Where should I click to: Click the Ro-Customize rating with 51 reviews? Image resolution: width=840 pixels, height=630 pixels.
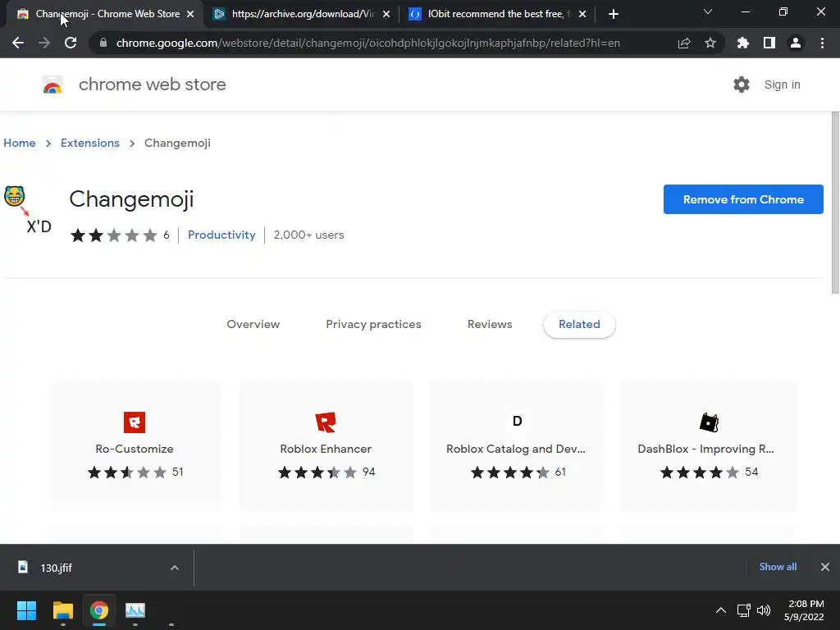click(x=135, y=472)
